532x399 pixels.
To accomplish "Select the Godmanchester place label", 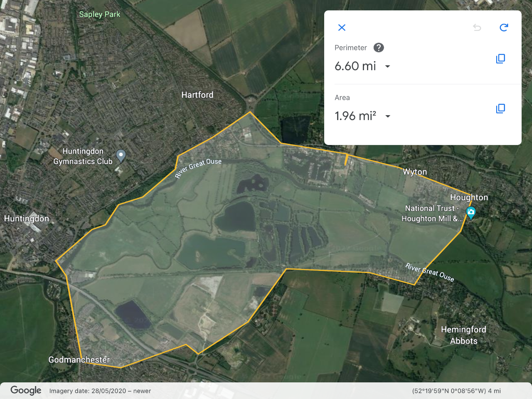I will click(x=79, y=360).
